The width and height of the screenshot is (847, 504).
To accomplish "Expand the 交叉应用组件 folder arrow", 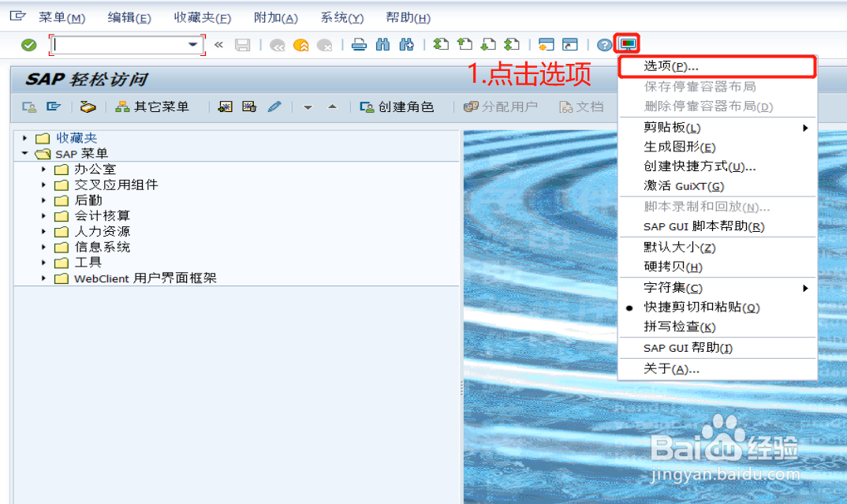I will coord(43,185).
